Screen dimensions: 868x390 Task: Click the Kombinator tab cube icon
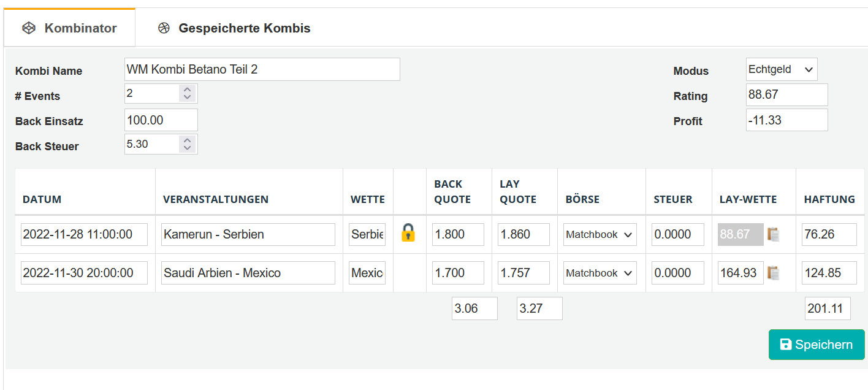pyautogui.click(x=29, y=28)
